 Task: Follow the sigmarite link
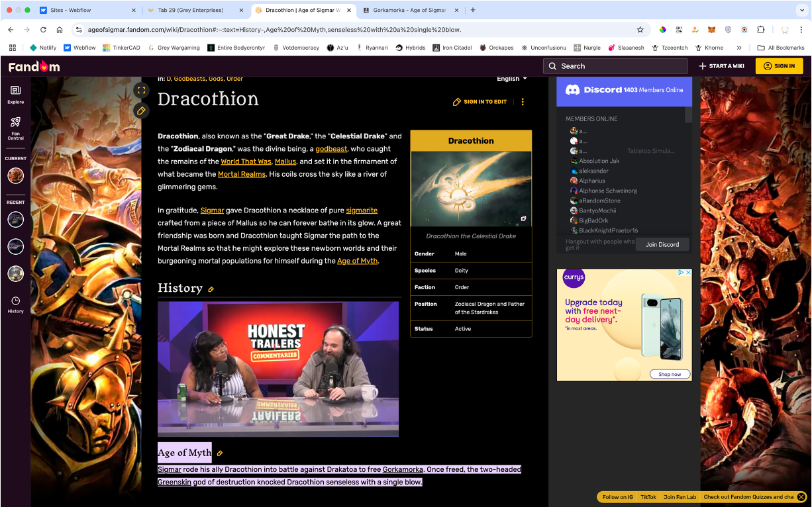(x=362, y=210)
